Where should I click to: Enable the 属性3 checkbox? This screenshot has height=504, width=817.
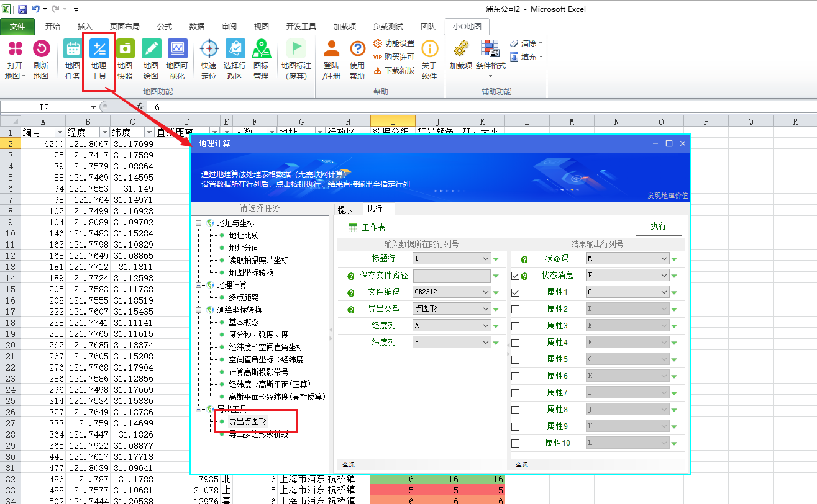tap(515, 326)
